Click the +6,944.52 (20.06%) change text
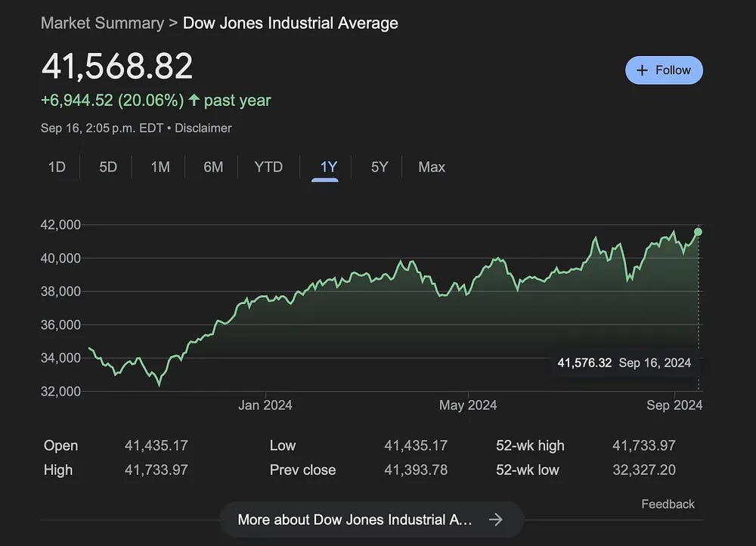This screenshot has width=756, height=546. pyautogui.click(x=113, y=101)
